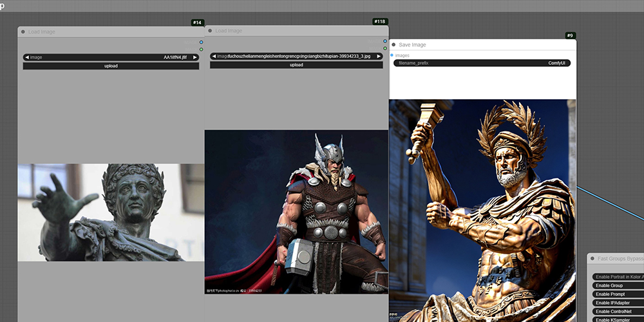Toggle Enable IPAdapter switch
The width and height of the screenshot is (644, 322).
618,303
